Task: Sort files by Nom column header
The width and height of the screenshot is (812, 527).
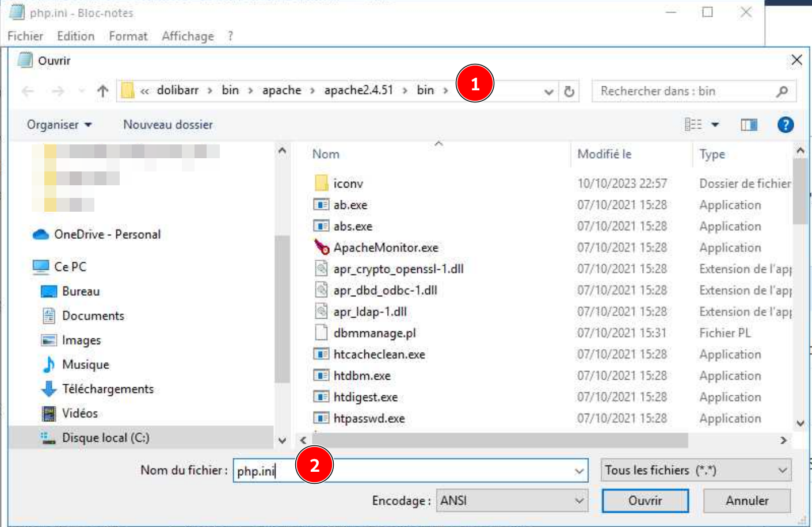Action: tap(326, 154)
